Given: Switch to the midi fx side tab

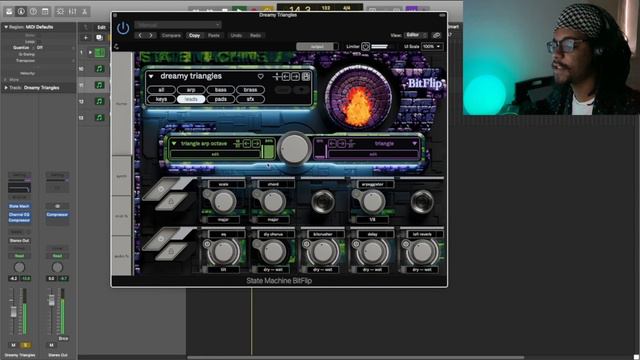Looking at the screenshot, I should click(122, 216).
